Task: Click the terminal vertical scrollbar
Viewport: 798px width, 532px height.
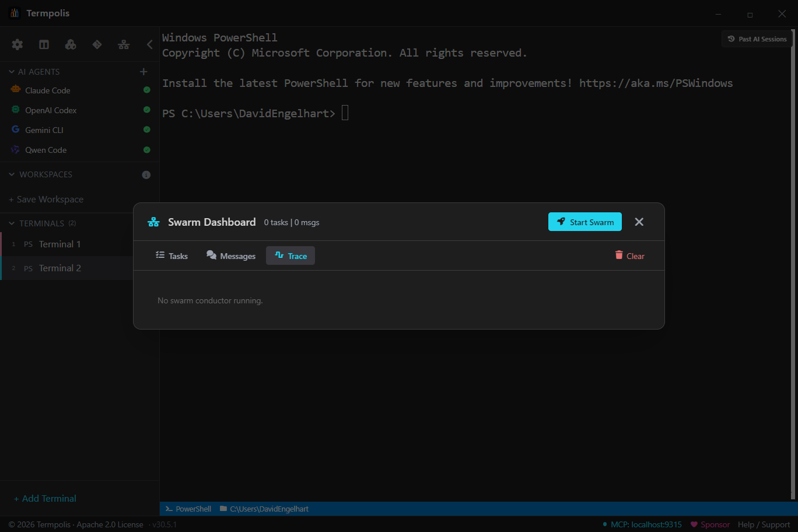Action: (793, 264)
